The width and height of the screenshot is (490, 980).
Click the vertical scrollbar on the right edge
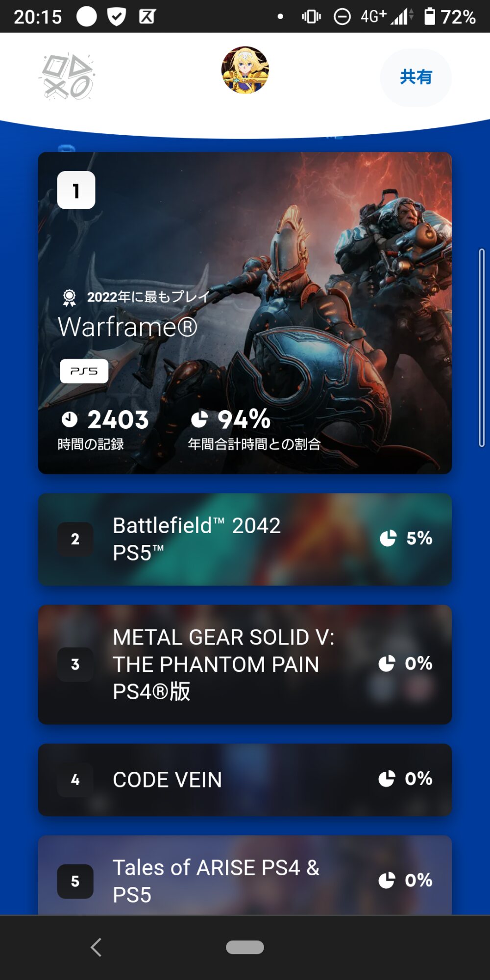[x=482, y=348]
